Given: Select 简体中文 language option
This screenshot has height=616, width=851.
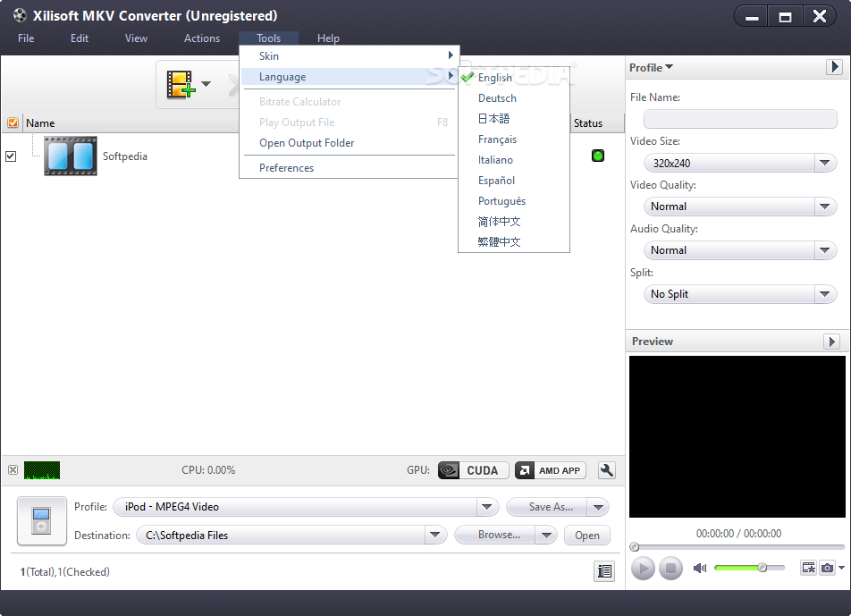Looking at the screenshot, I should [x=514, y=222].
